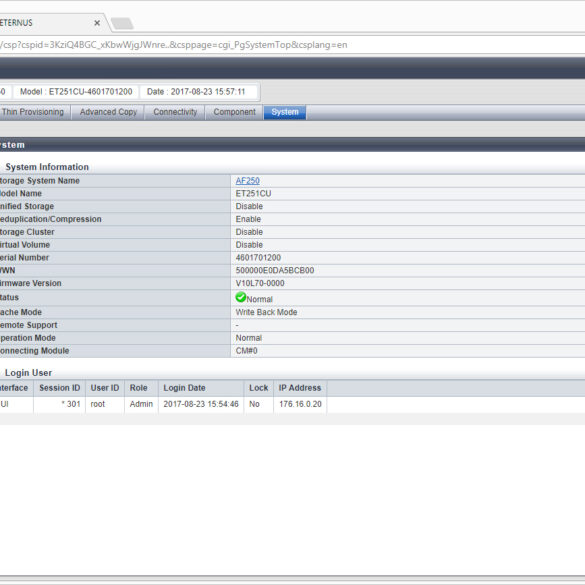Select session ID 301 cell
The image size is (585, 585).
point(60,404)
